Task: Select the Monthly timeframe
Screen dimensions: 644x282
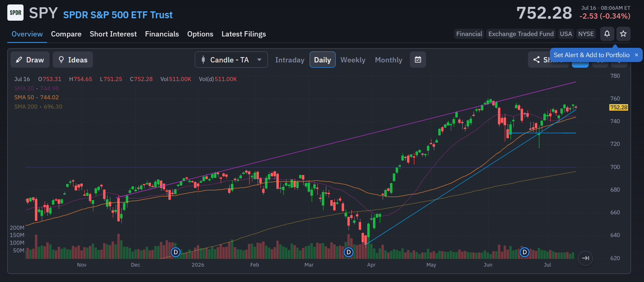Action: coord(388,60)
